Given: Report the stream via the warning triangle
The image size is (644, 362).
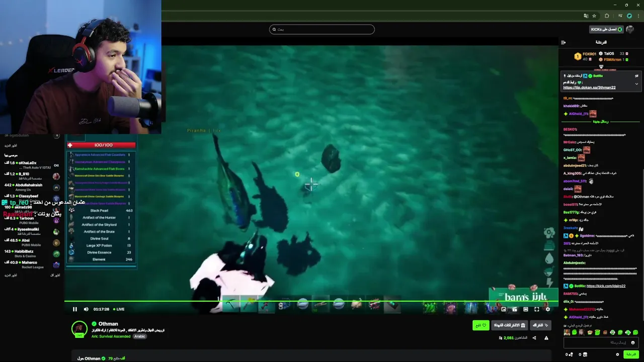Looking at the screenshot, I should tap(546, 338).
